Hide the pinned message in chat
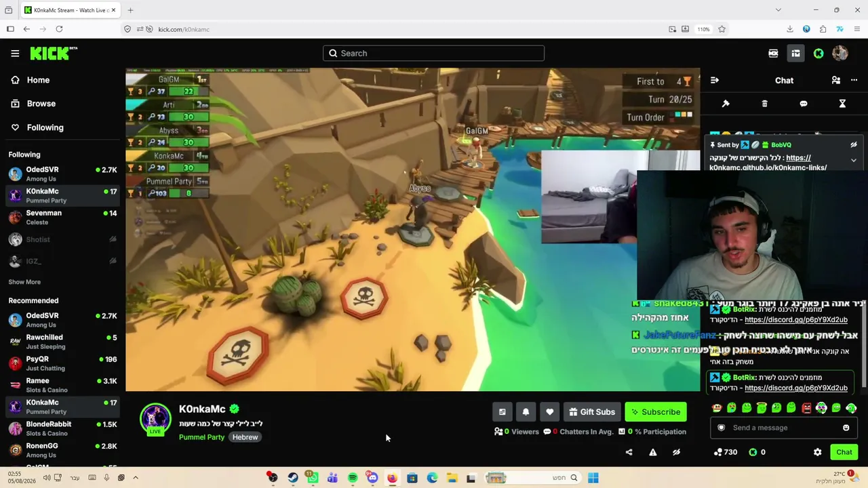The height and width of the screenshot is (488, 868). pos(854,144)
